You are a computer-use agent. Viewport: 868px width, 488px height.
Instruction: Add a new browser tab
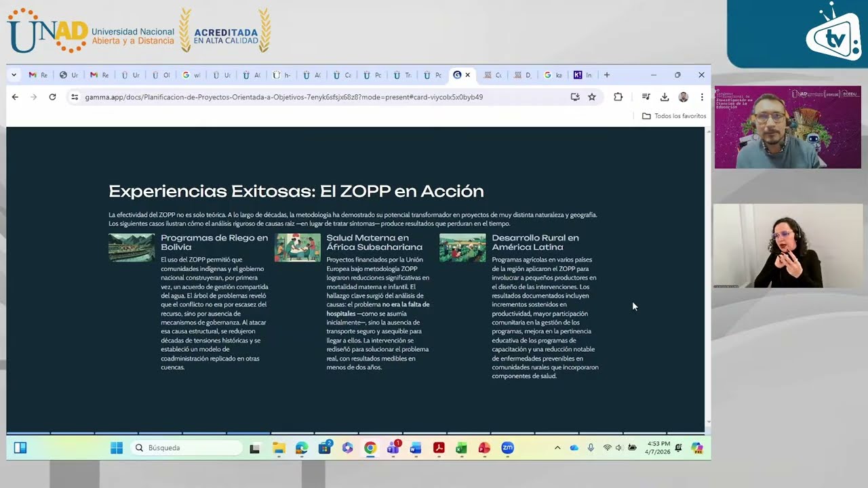pos(607,75)
